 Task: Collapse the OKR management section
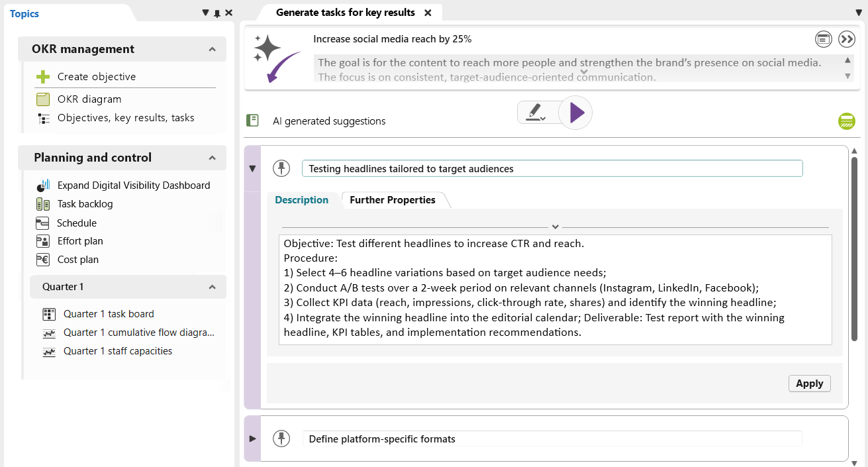point(212,49)
